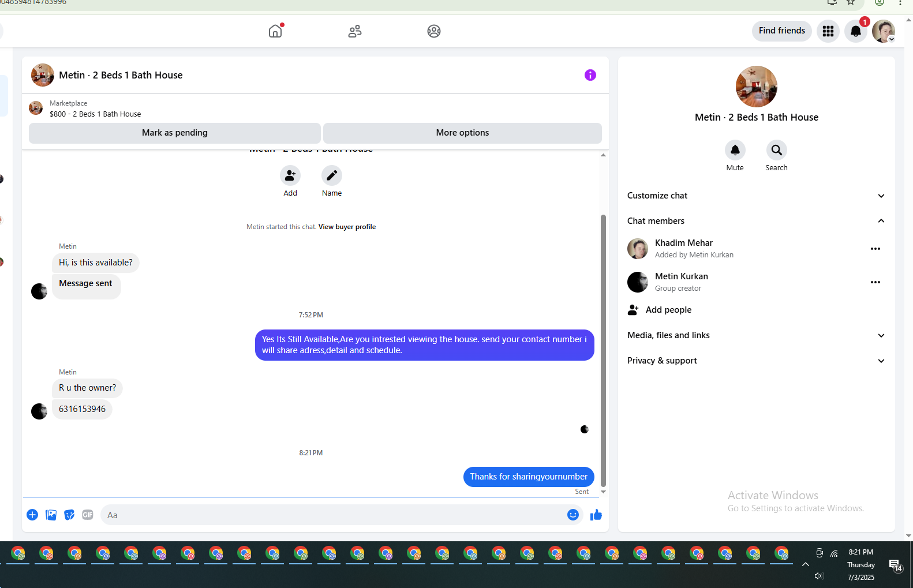
Task: Attach a file with photo icon
Action: coord(51,515)
